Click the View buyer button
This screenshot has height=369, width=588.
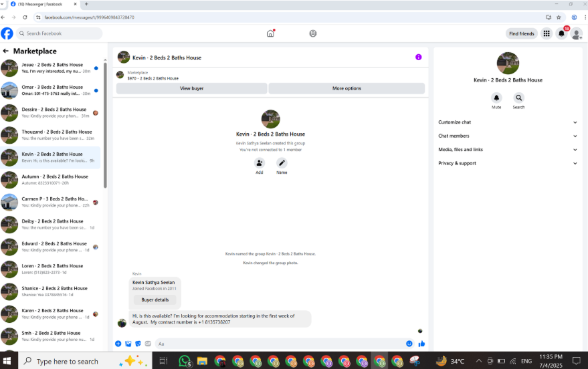tap(191, 88)
